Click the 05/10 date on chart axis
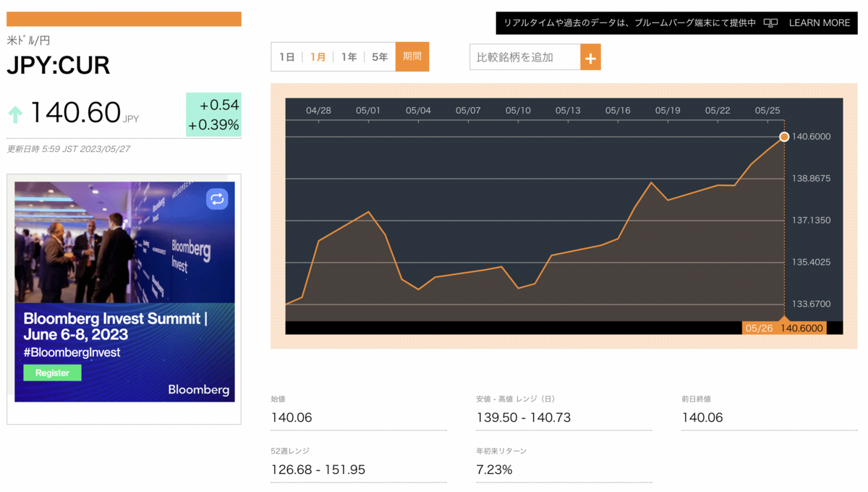The image size is (868, 492). click(x=518, y=111)
